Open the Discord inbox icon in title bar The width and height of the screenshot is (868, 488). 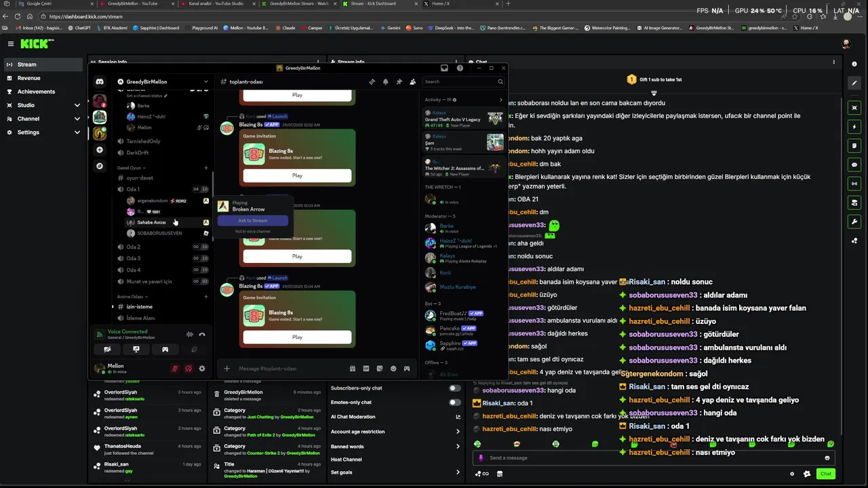(x=444, y=68)
